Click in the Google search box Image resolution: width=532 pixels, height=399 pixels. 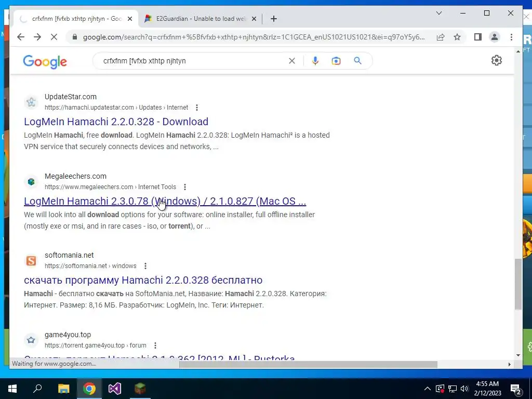[x=193, y=61]
